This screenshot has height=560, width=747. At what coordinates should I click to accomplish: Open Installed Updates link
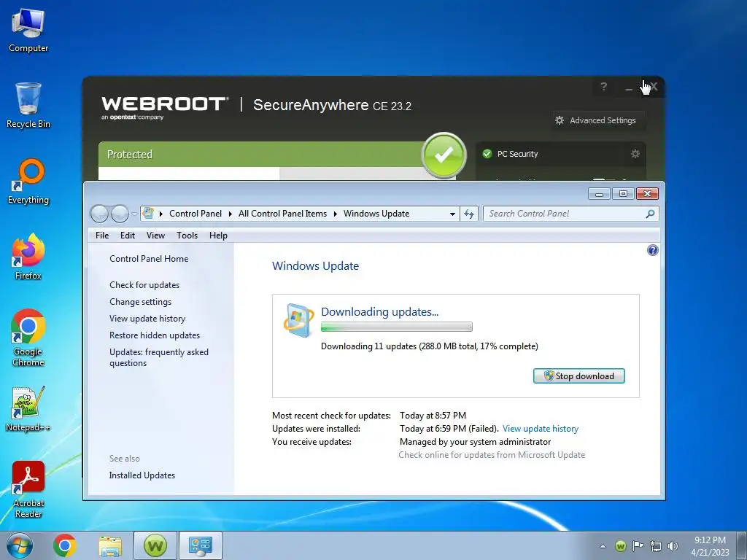(x=142, y=475)
